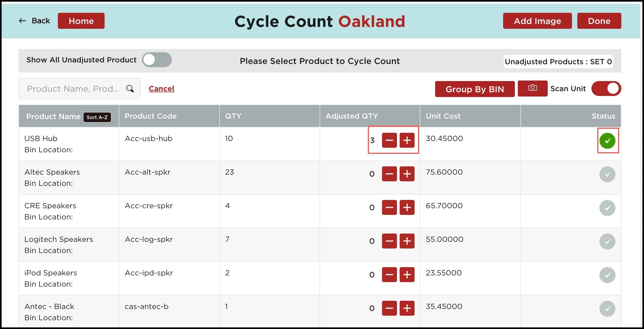Decrease adjusted quantity for Altec Speakers

click(x=389, y=174)
